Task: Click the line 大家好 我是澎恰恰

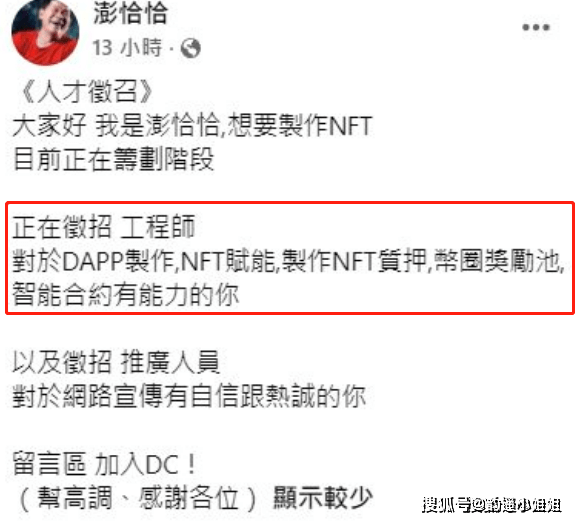Action: click(x=116, y=126)
